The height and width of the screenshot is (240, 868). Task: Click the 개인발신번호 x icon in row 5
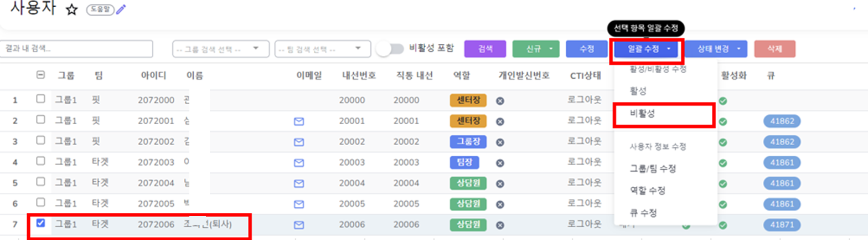tap(499, 183)
